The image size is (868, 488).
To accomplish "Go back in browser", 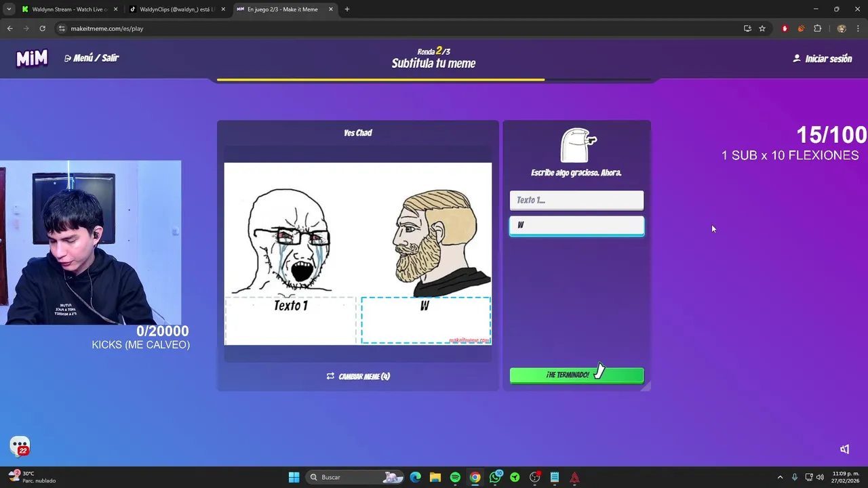I will click(9, 28).
